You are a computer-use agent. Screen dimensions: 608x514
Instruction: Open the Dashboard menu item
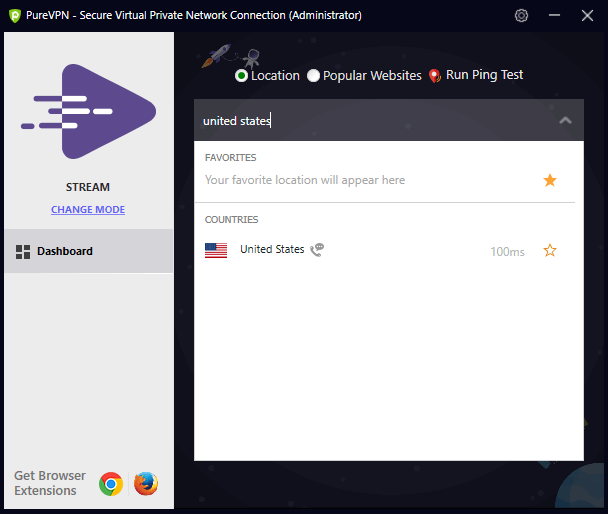[x=89, y=251]
